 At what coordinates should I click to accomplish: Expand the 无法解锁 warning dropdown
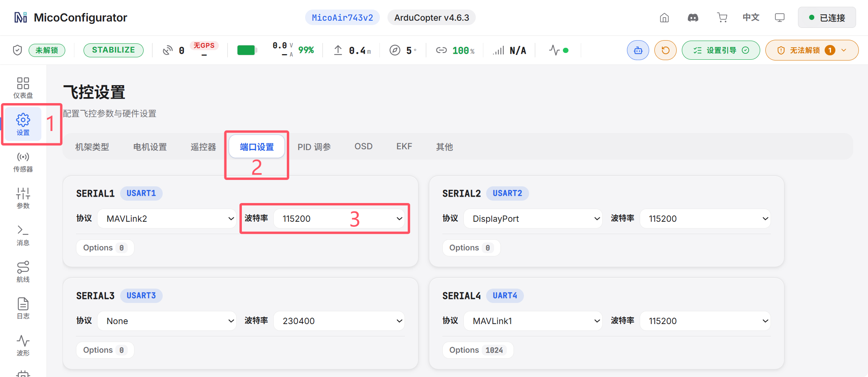(812, 50)
